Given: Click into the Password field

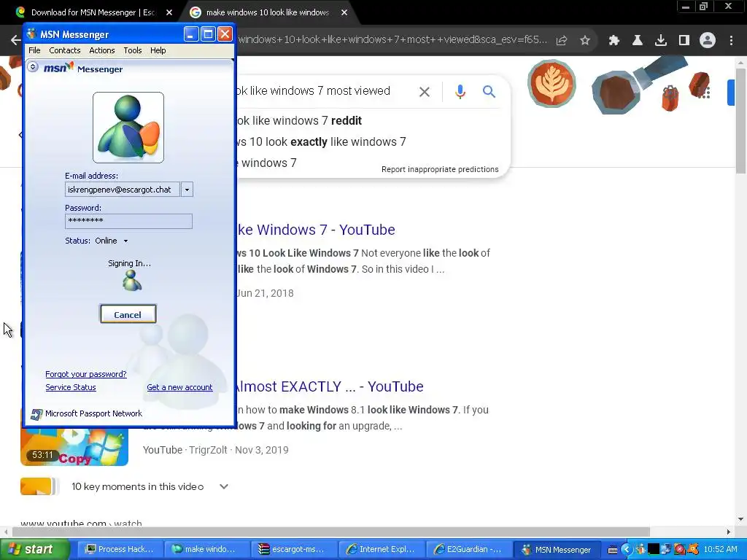Looking at the screenshot, I should tap(128, 221).
